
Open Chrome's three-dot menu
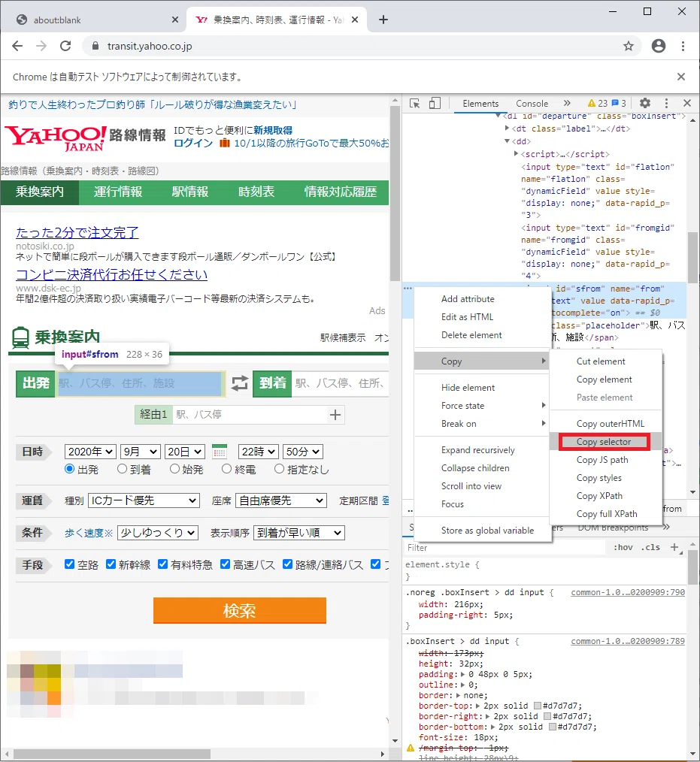click(x=683, y=46)
